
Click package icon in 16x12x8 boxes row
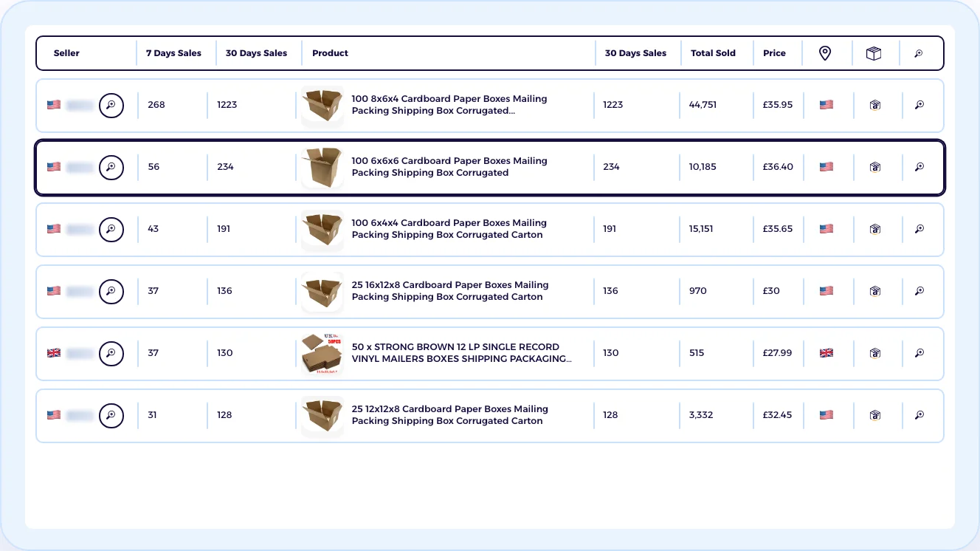tap(875, 291)
